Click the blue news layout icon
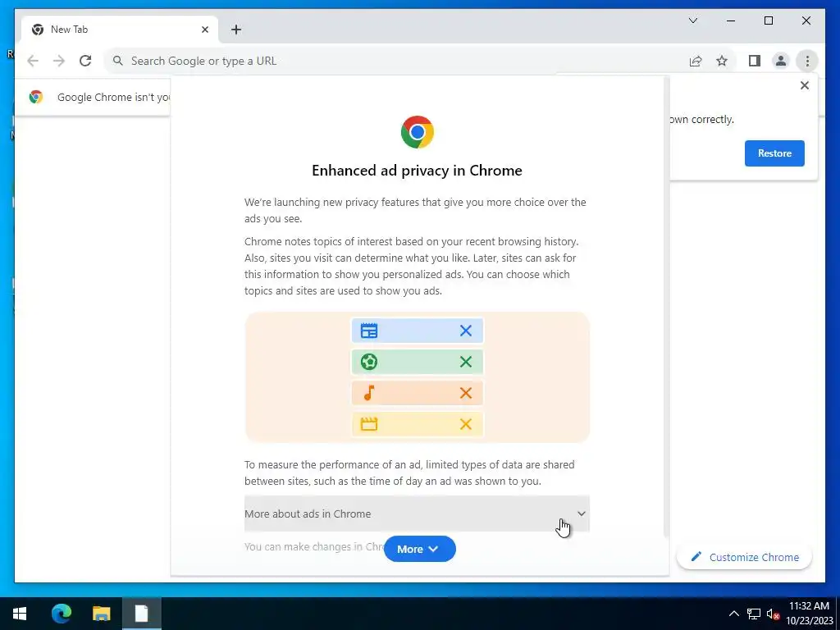 click(x=369, y=331)
